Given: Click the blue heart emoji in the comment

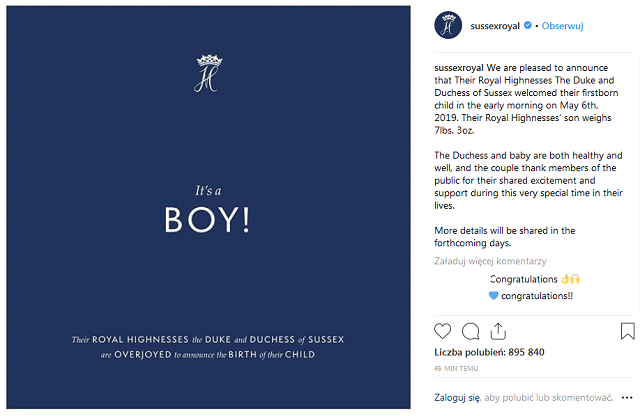Looking at the screenshot, I should 494,296.
